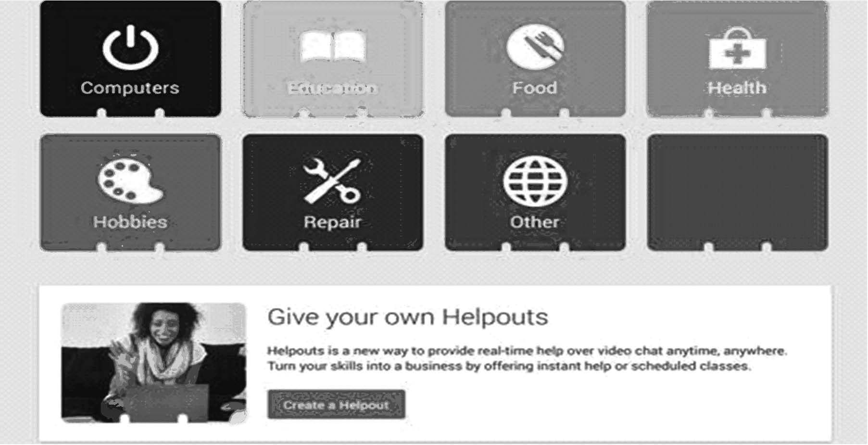This screenshot has height=445, width=868.
Task: Click the Hobbies label text
Action: [x=130, y=222]
